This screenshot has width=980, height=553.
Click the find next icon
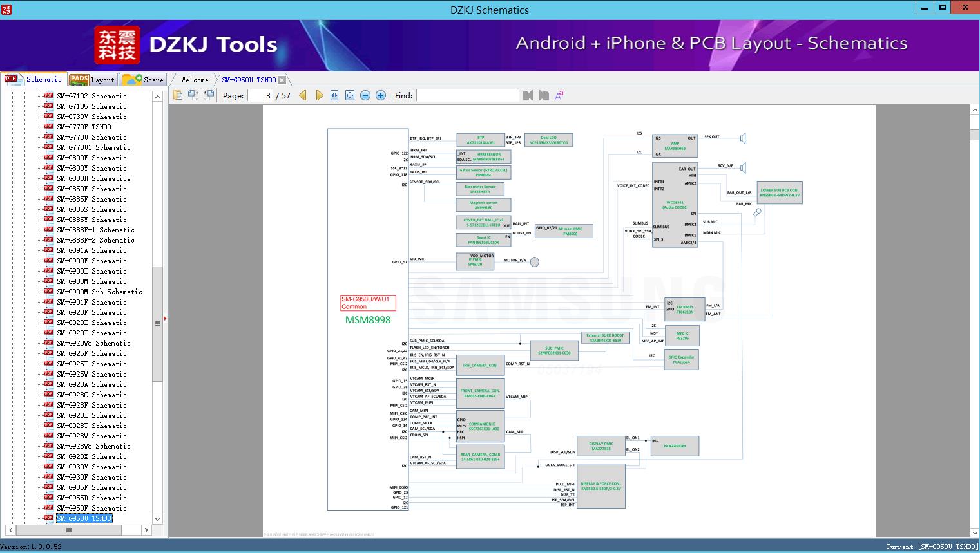(x=544, y=95)
